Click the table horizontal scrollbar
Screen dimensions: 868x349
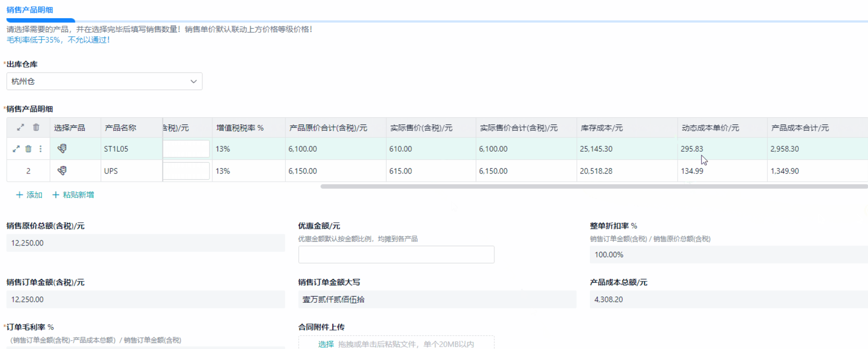pos(594,186)
